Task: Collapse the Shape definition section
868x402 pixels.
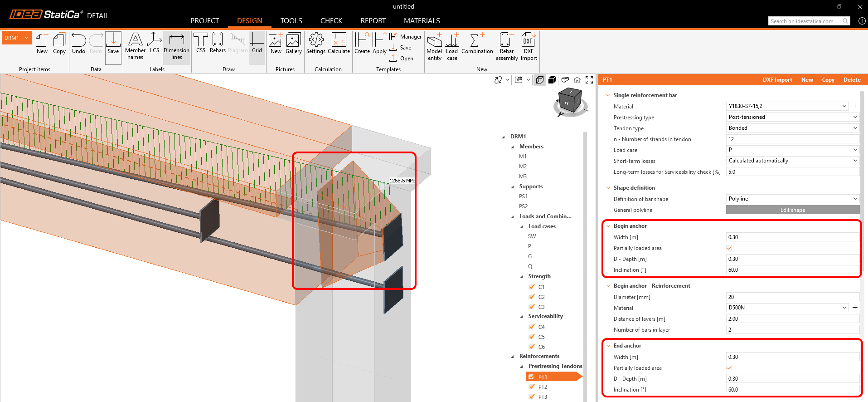Action: click(x=608, y=188)
